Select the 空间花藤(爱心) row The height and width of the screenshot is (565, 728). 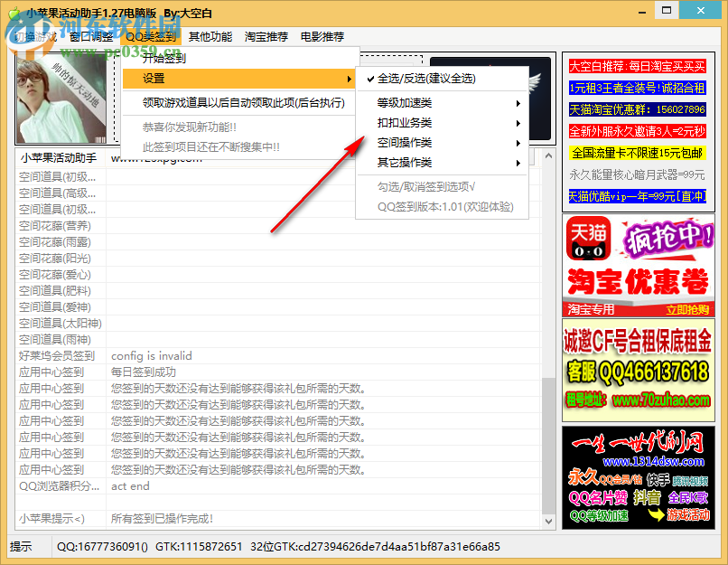277,275
